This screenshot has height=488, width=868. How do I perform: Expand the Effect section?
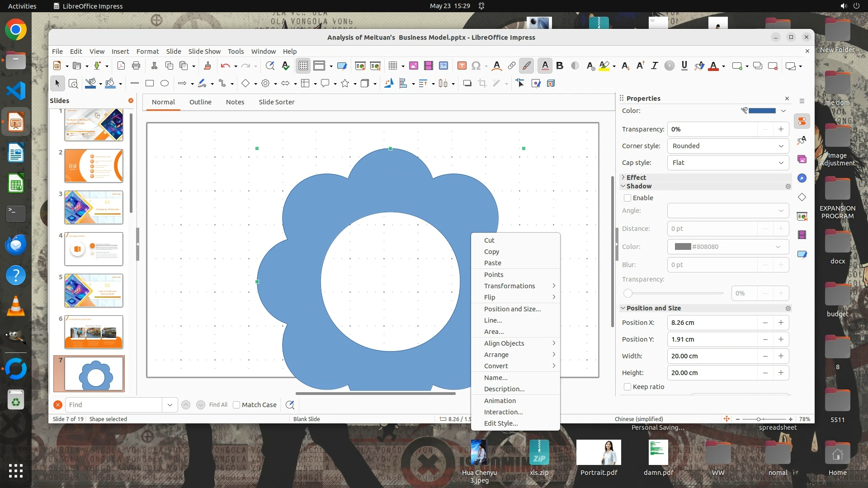click(636, 178)
